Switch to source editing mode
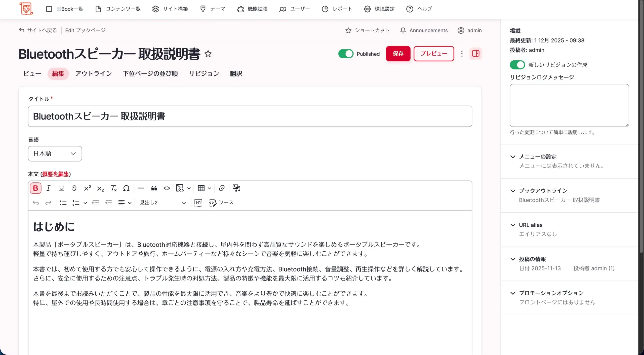644x355 pixels. [221, 203]
